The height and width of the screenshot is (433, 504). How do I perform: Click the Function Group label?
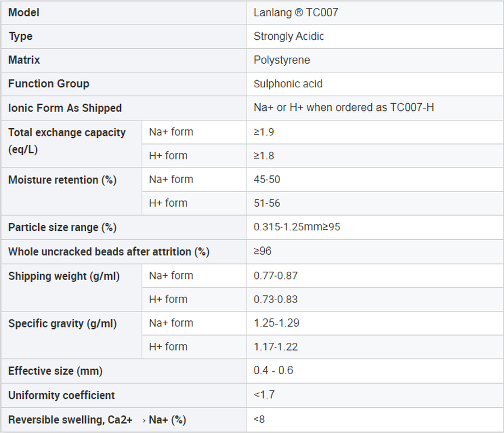49,83
